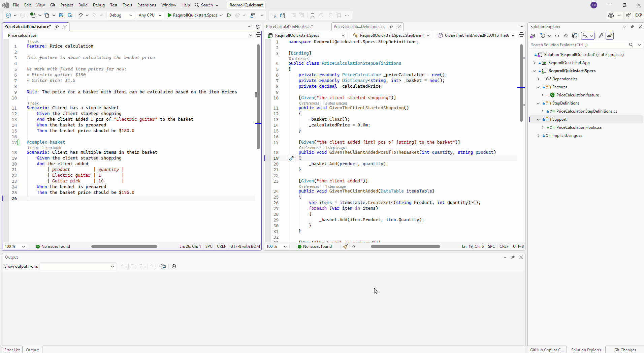
Task: Open the Extensions menu
Action: click(147, 5)
